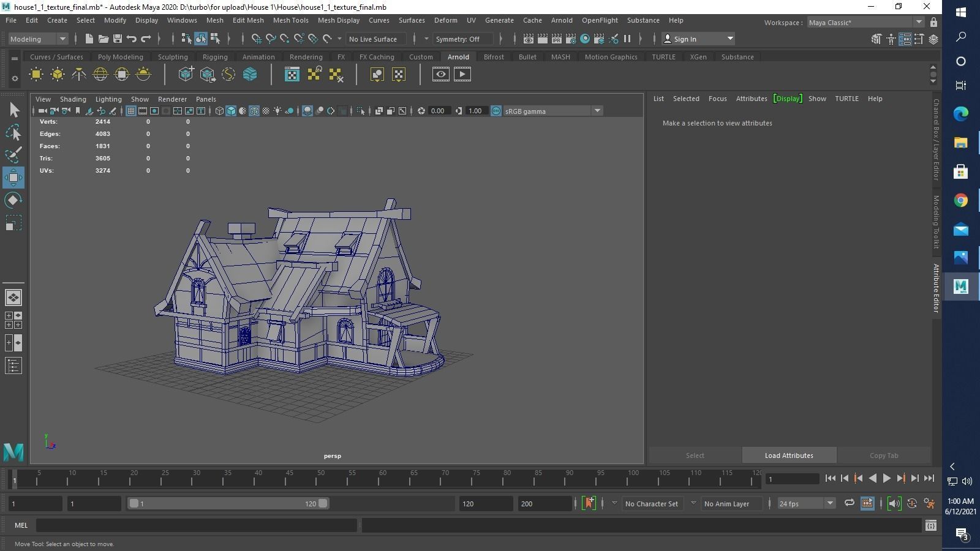Screen dimensions: 980x551
Task: Click the Arnold update TX textures icon
Action: [314, 75]
